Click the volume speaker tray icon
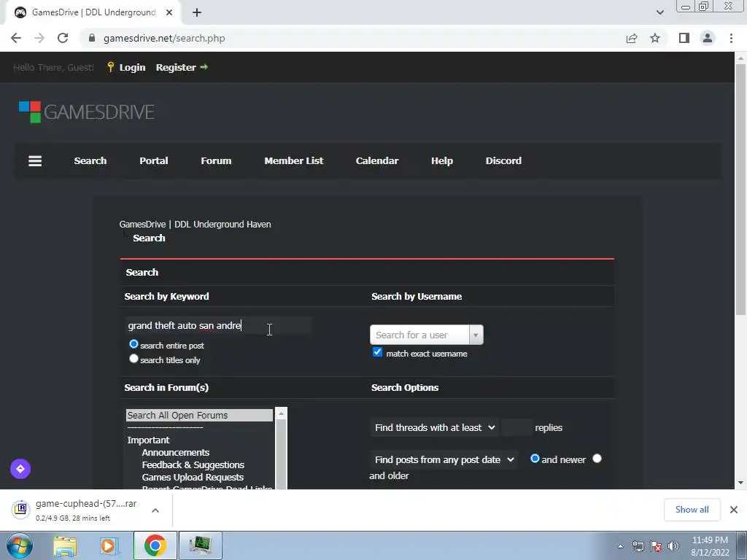The width and height of the screenshot is (747, 560). coord(673,546)
